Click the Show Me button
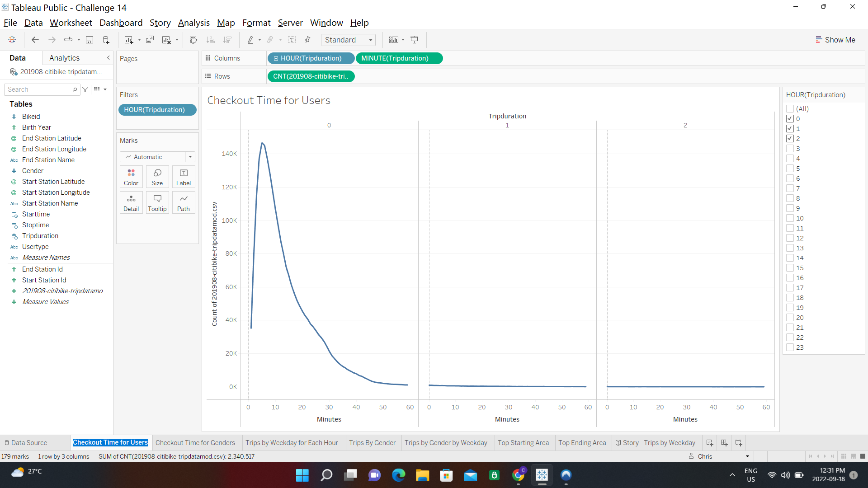This screenshot has height=488, width=868. 835,40
